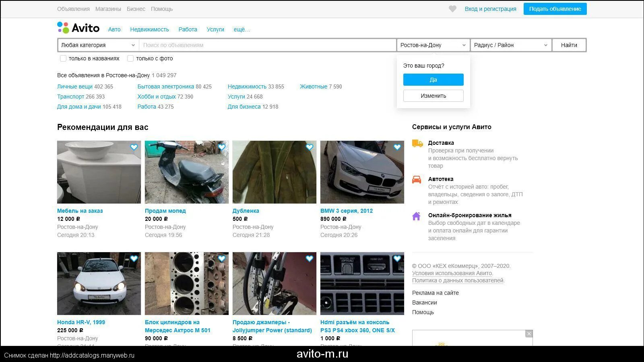Screen dimensions: 644x362
Task: Enable только с фото checkbox
Action: 130,58
